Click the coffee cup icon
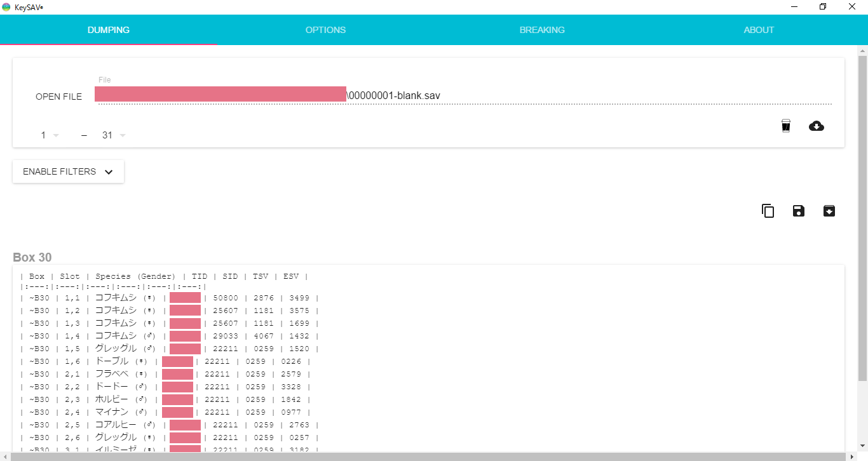Viewport: 868px width, 461px height. click(786, 126)
